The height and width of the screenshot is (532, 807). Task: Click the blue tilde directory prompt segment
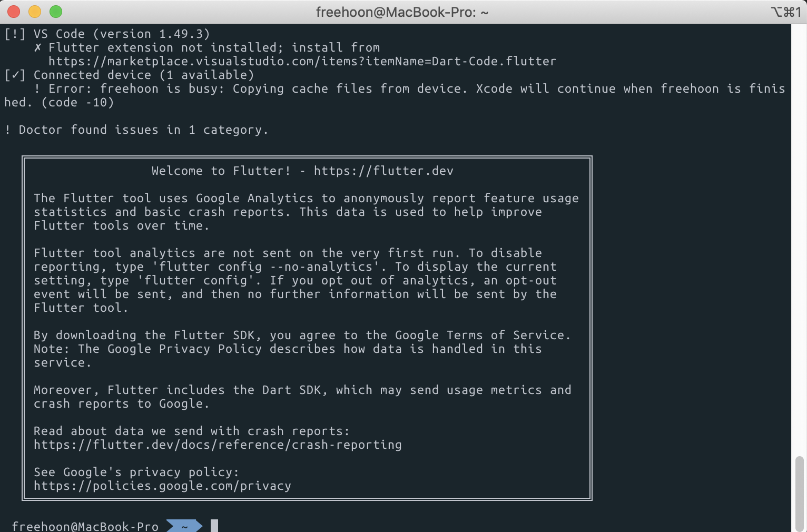(184, 526)
